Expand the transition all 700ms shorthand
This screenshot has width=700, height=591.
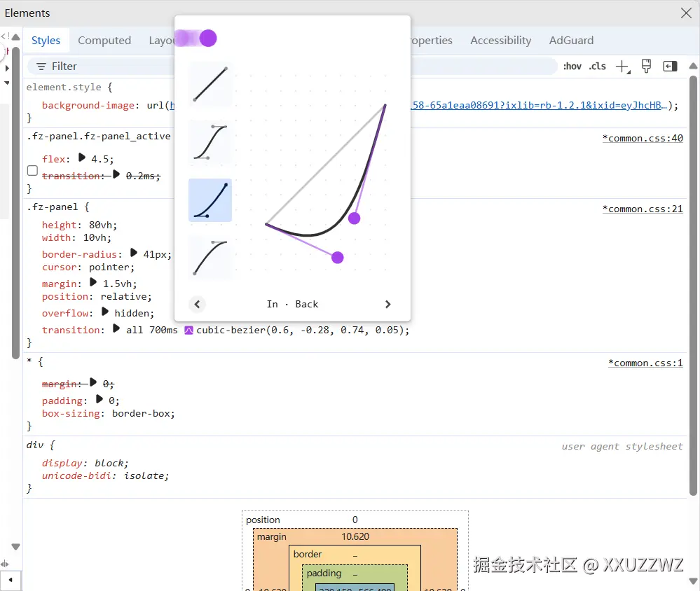click(116, 328)
